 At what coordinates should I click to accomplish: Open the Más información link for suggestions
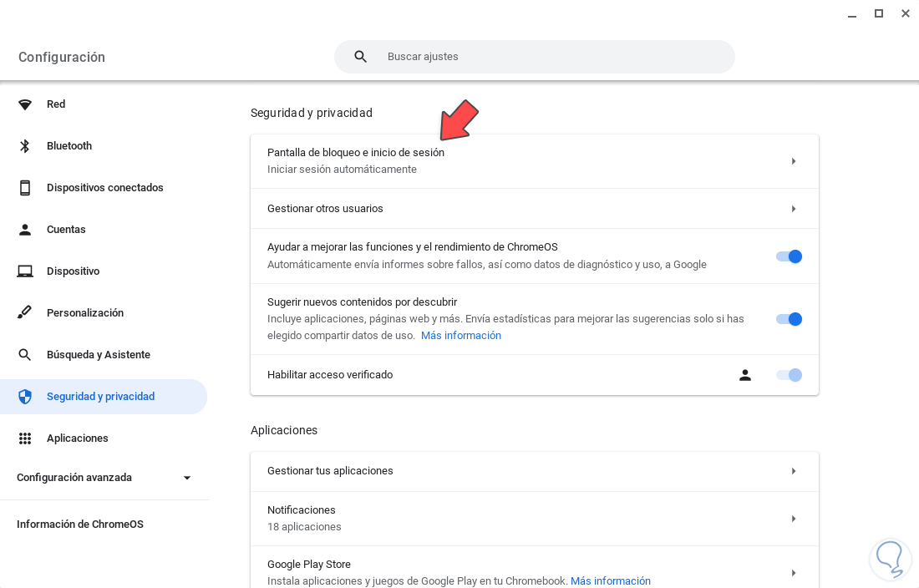point(461,336)
